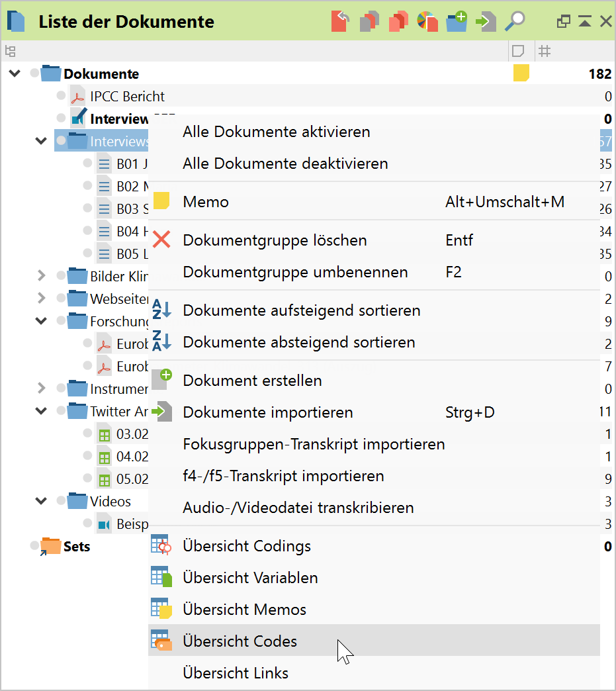
Task: Click the table icon of document 03.02
Action: click(x=104, y=434)
